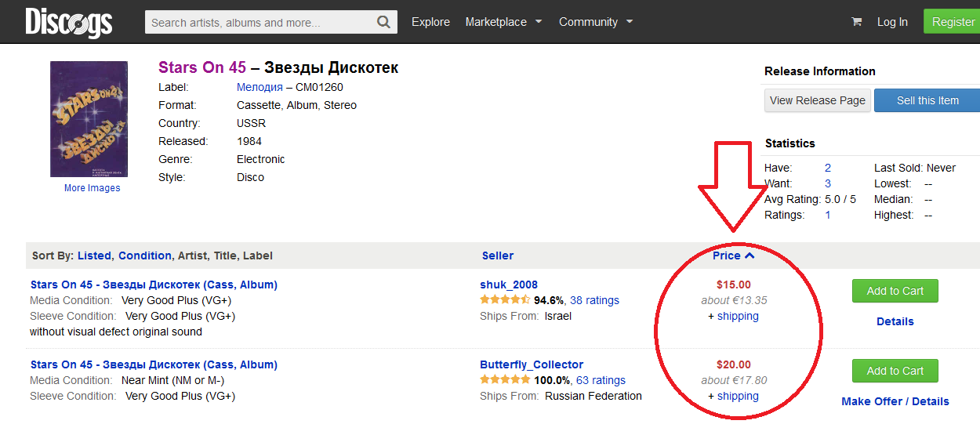
Task: Open first Stars On 45 listing title
Action: point(154,285)
